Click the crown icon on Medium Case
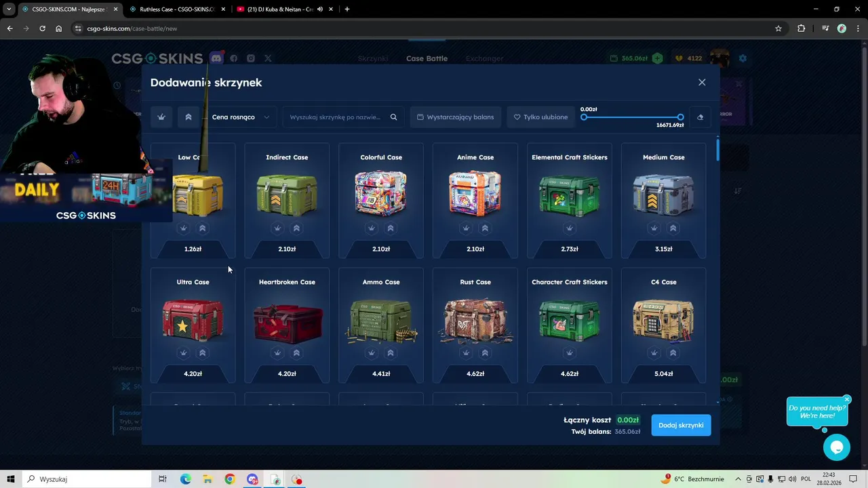 [x=654, y=228]
